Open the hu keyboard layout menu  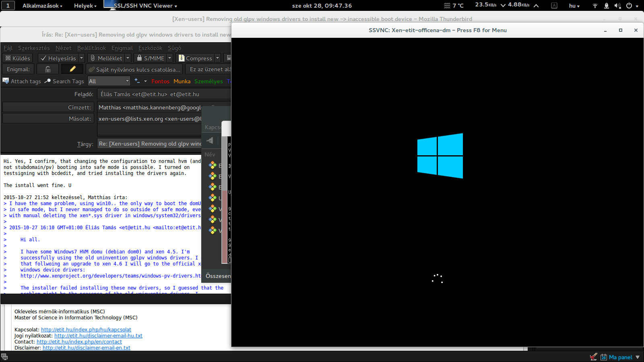point(574,6)
